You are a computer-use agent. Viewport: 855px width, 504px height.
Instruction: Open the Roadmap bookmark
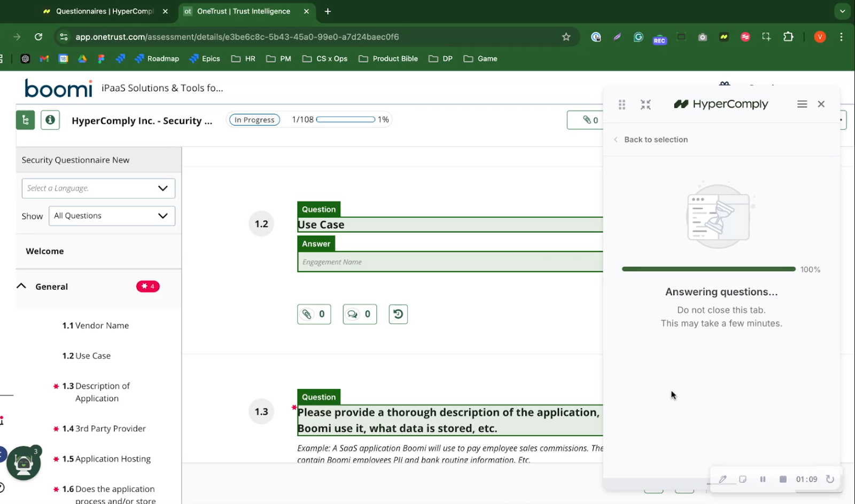click(x=157, y=59)
